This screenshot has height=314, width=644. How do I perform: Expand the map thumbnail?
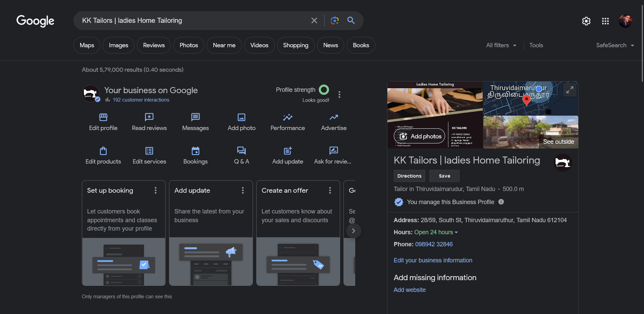[x=570, y=90]
